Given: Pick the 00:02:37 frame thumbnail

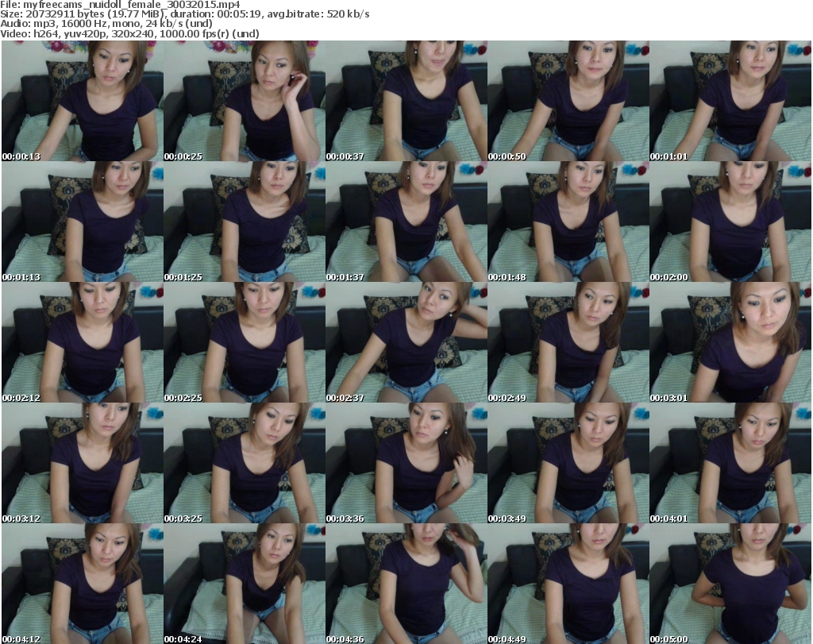Looking at the screenshot, I should click(x=406, y=343).
